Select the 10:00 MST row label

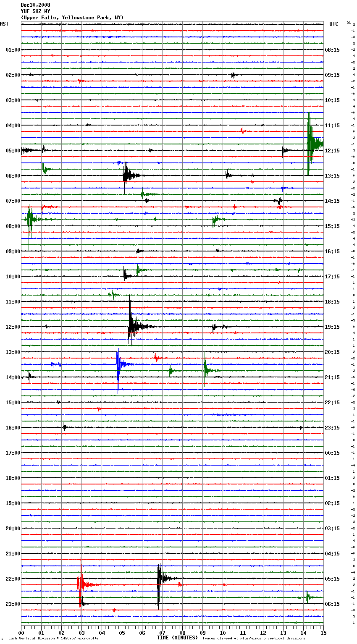point(13,277)
